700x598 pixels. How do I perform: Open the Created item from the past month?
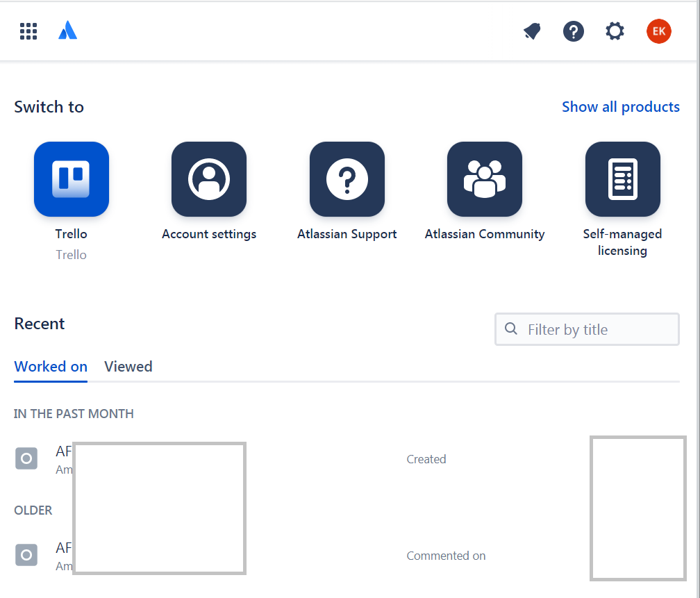pyautogui.click(x=347, y=459)
